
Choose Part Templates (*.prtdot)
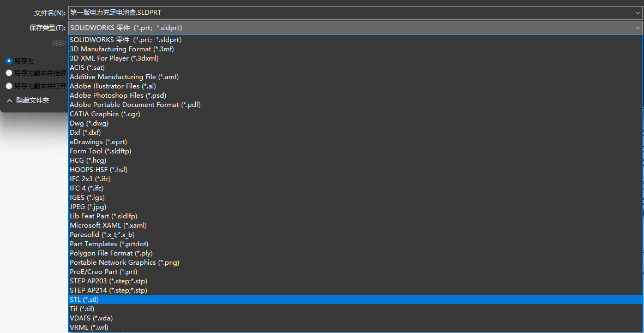(x=356, y=244)
